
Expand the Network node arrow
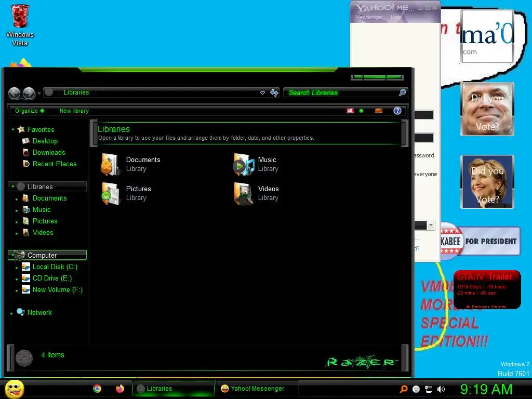[11, 313]
